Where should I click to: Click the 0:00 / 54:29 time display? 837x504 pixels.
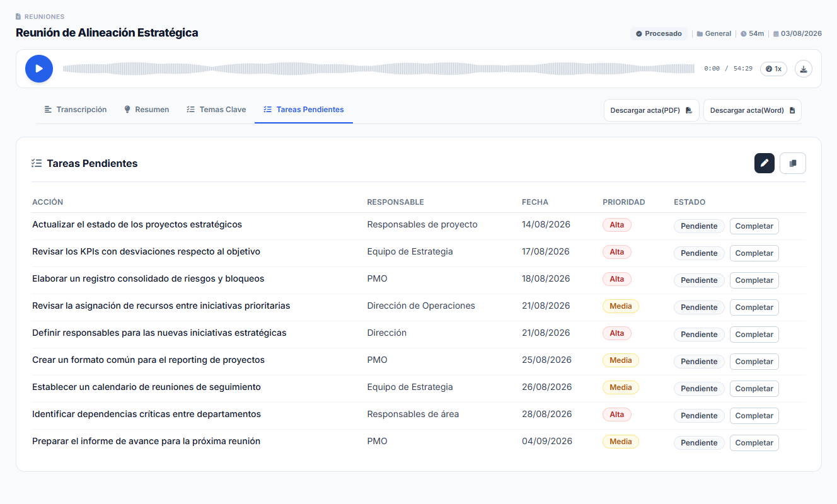tap(728, 69)
